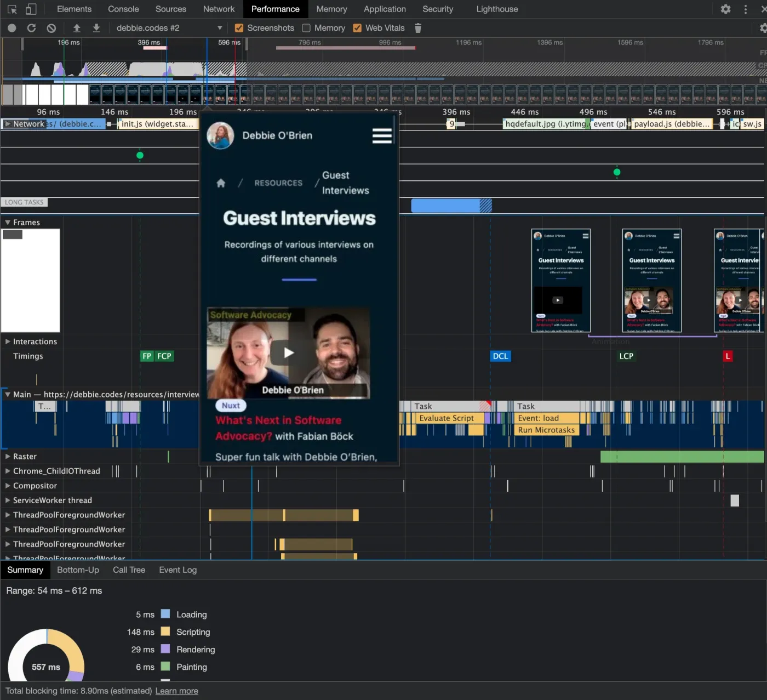Screen dimensions: 767x700
Task: Disable the Web Vitals checkbox
Action: pyautogui.click(x=357, y=28)
